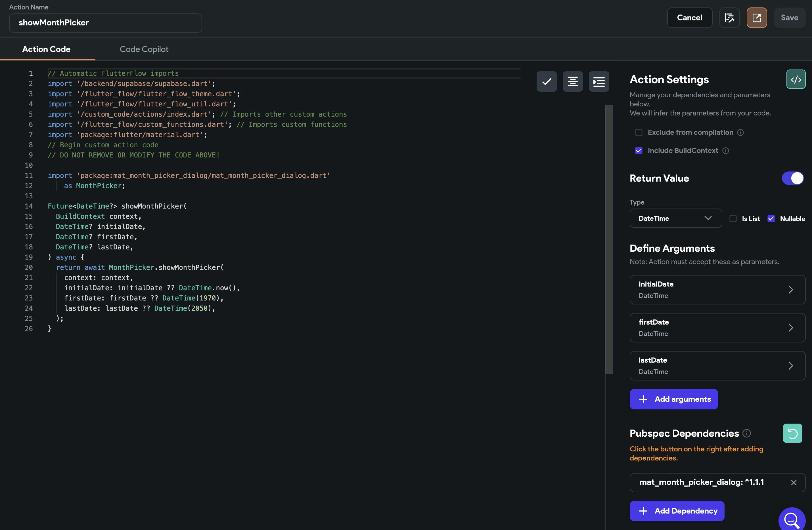Click the indent format code icon
The image size is (812, 530).
[x=599, y=81]
